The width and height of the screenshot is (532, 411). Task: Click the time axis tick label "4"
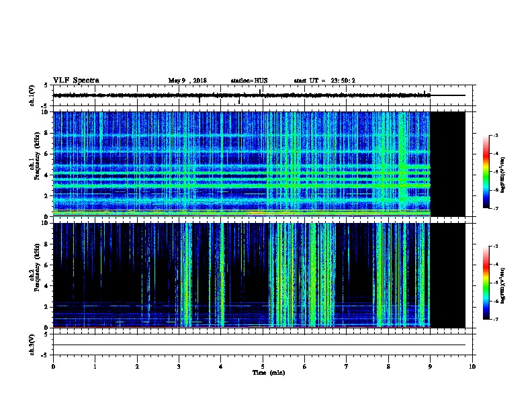click(221, 367)
